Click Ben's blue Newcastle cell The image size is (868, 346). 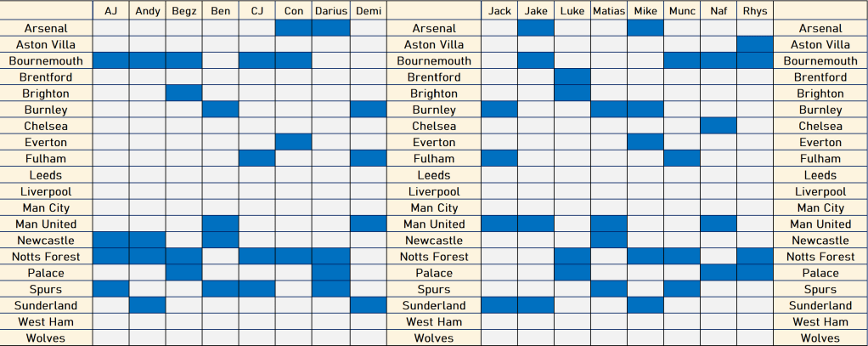pos(220,240)
